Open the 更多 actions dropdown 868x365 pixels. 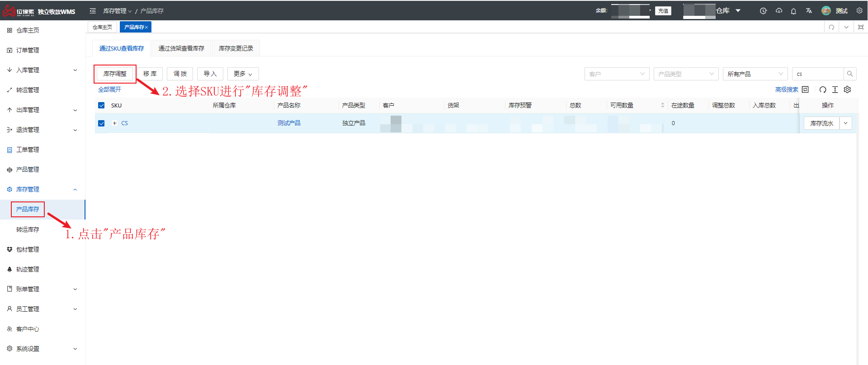coord(243,74)
